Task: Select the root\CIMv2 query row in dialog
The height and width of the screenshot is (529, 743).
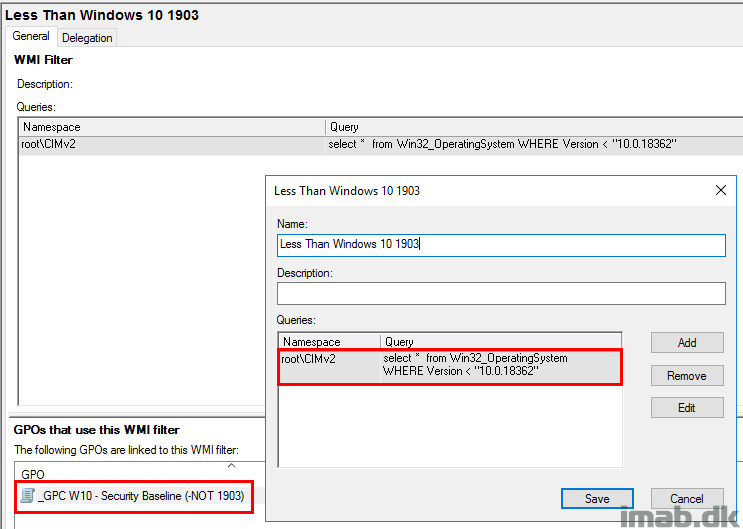Action: [x=450, y=366]
